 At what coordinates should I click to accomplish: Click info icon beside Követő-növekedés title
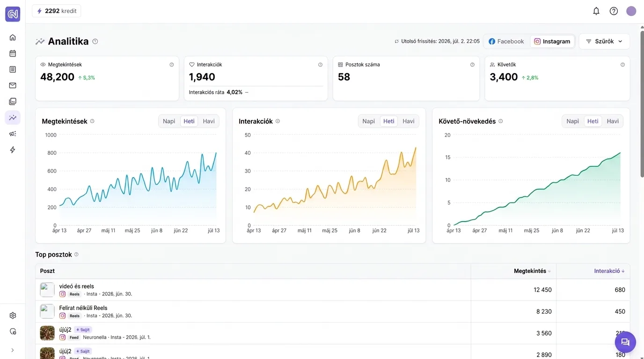[x=500, y=121]
